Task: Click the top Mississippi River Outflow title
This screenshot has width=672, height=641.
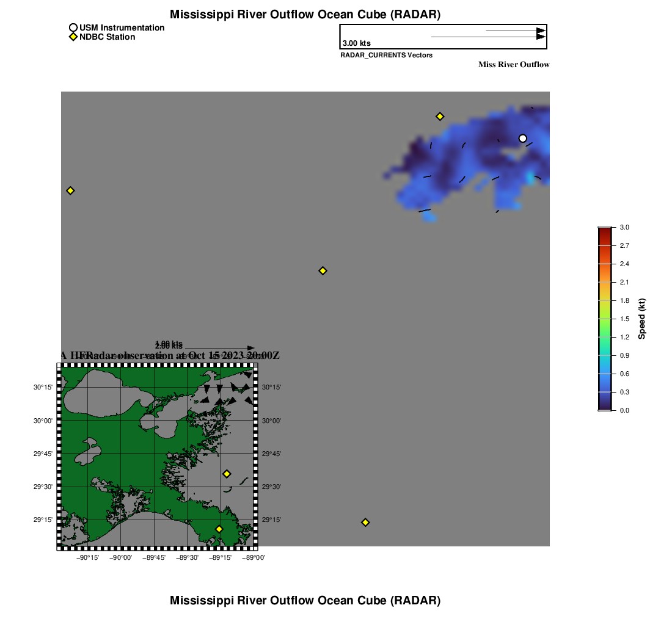Action: tap(305, 14)
